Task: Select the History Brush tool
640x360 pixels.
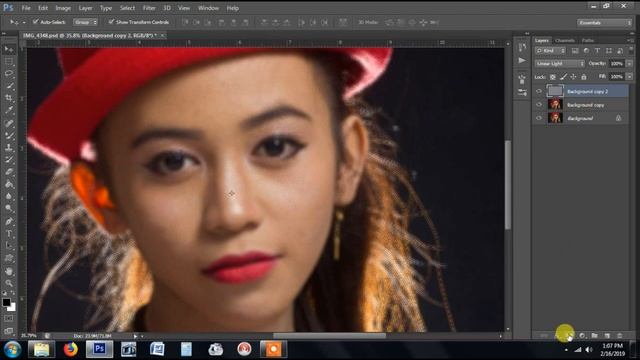Action: pyautogui.click(x=9, y=160)
